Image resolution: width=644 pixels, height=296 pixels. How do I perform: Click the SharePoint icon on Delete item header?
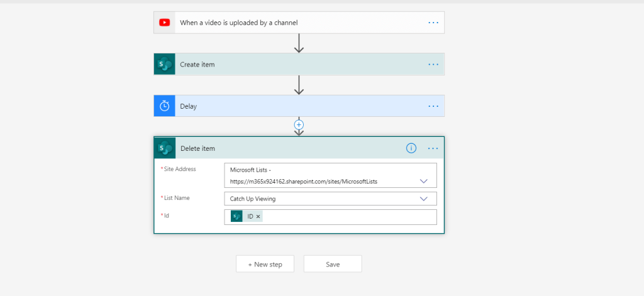click(x=165, y=148)
